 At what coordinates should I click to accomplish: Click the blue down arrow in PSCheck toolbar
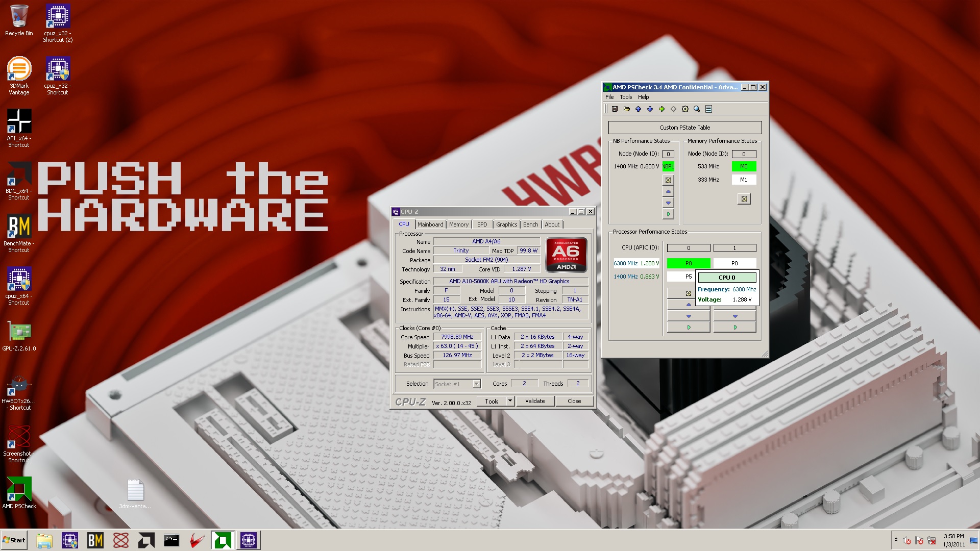650,109
